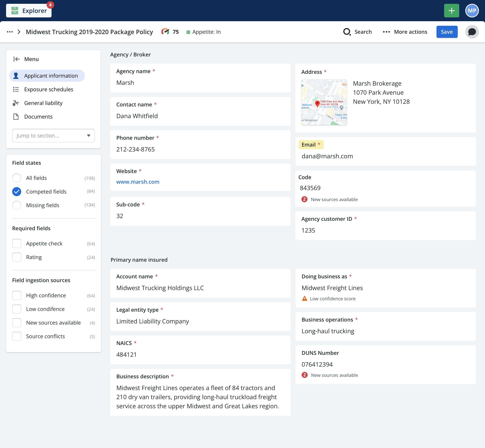The width and height of the screenshot is (485, 448).
Task: Open the MP user avatar
Action: point(472,11)
